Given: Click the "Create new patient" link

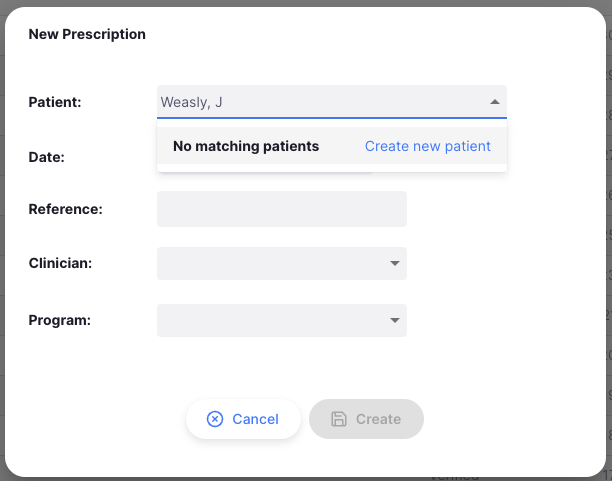Looking at the screenshot, I should [x=427, y=146].
